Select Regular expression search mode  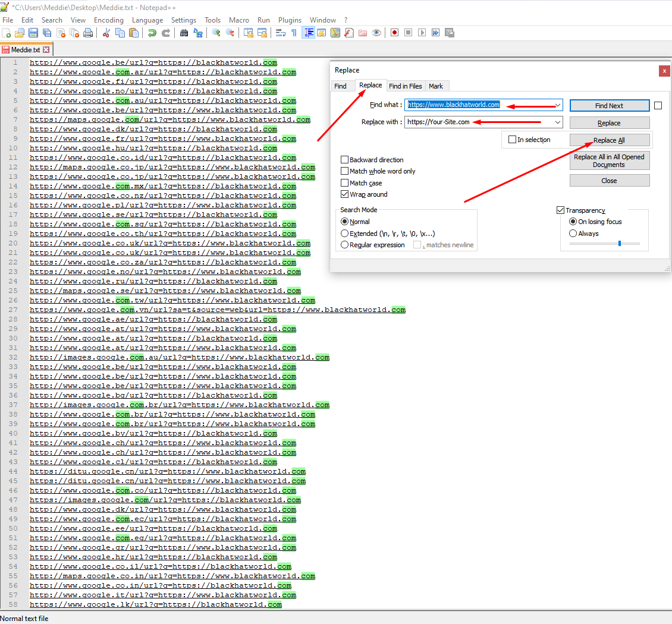(344, 244)
